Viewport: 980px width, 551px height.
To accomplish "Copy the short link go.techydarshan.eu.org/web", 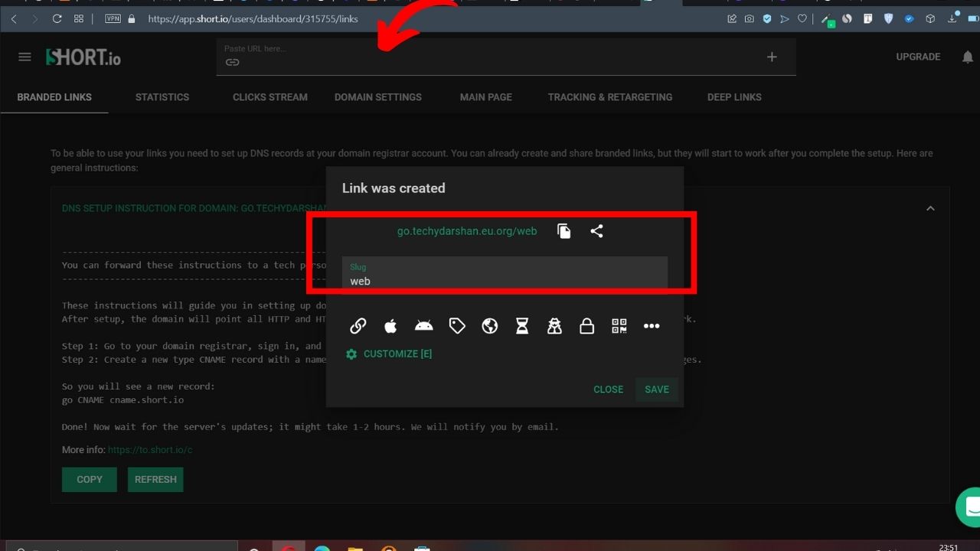I will 564,231.
